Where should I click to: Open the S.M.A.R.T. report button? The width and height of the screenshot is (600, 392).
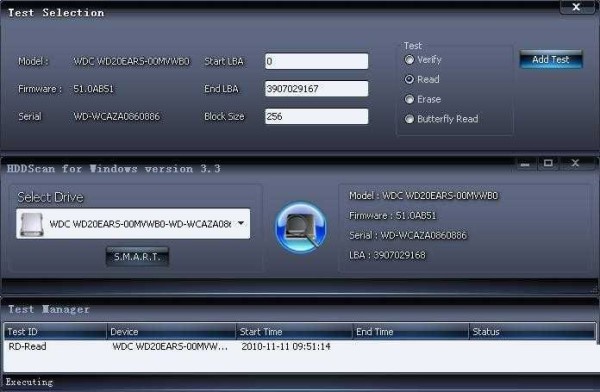(x=137, y=256)
